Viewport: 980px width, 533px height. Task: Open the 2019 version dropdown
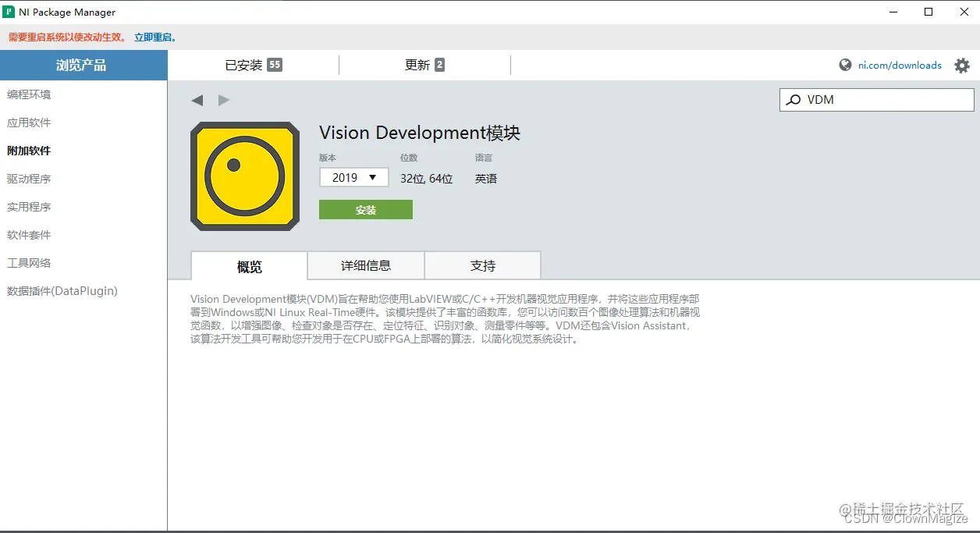[354, 177]
